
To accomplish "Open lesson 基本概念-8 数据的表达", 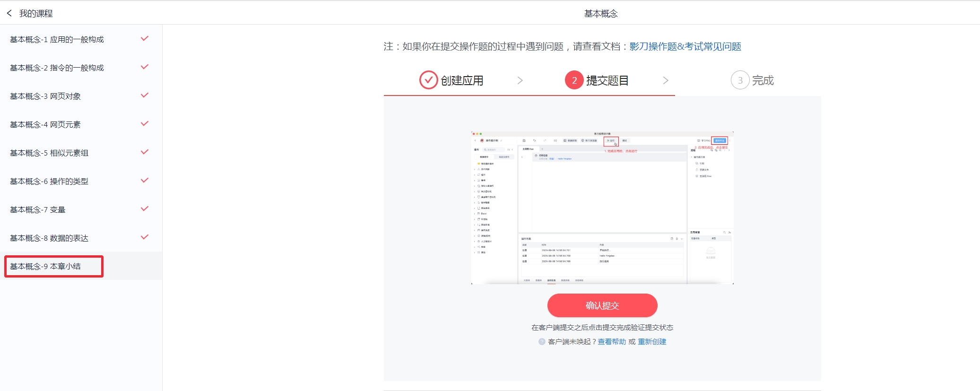I will pyautogui.click(x=81, y=238).
